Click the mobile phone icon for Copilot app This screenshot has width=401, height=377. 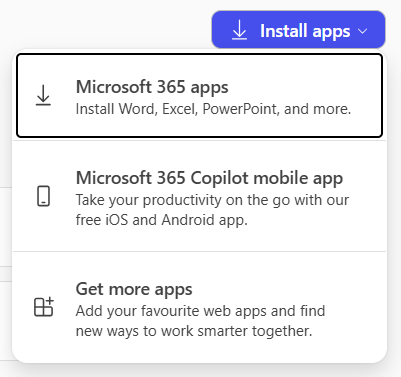[x=43, y=196]
